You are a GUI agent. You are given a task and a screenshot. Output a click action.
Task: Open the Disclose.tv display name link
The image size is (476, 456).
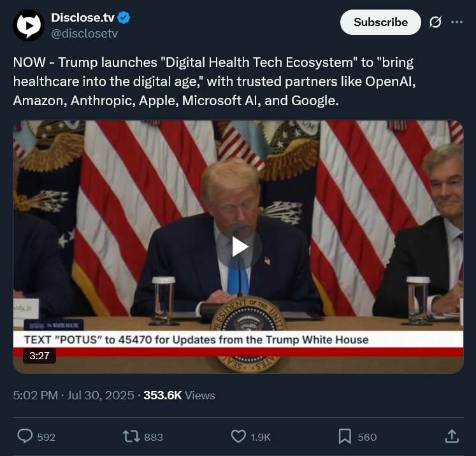[x=83, y=18]
